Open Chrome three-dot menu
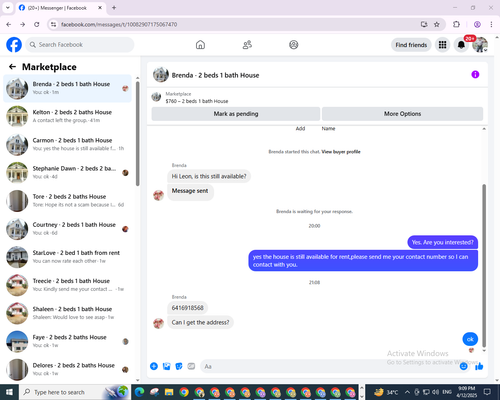 (491, 24)
